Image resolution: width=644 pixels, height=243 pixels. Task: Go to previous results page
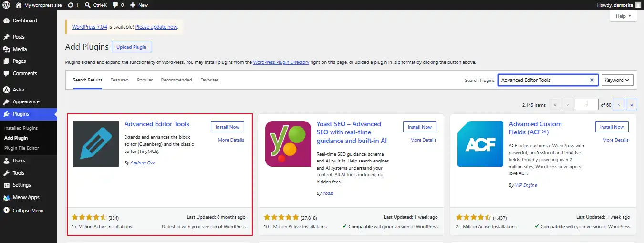[567, 105]
